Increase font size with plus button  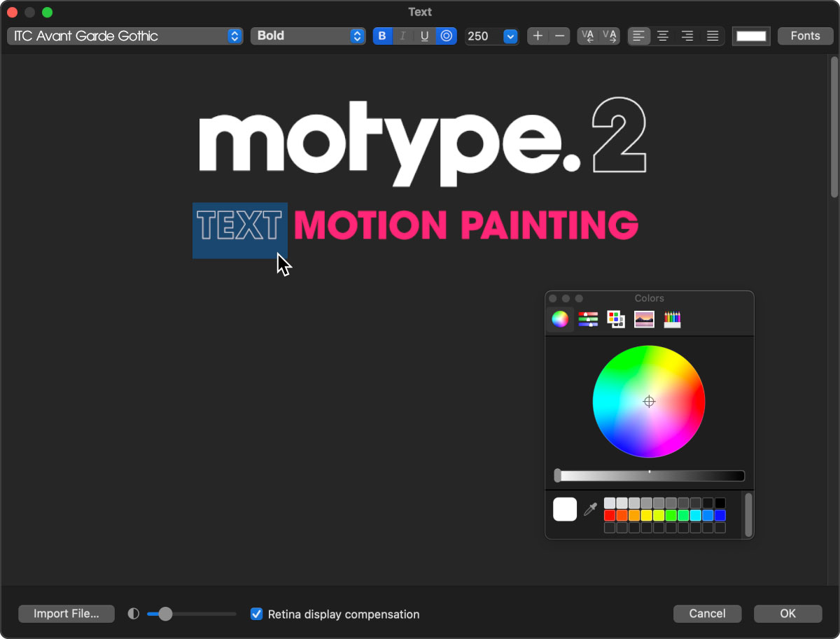[x=538, y=36]
